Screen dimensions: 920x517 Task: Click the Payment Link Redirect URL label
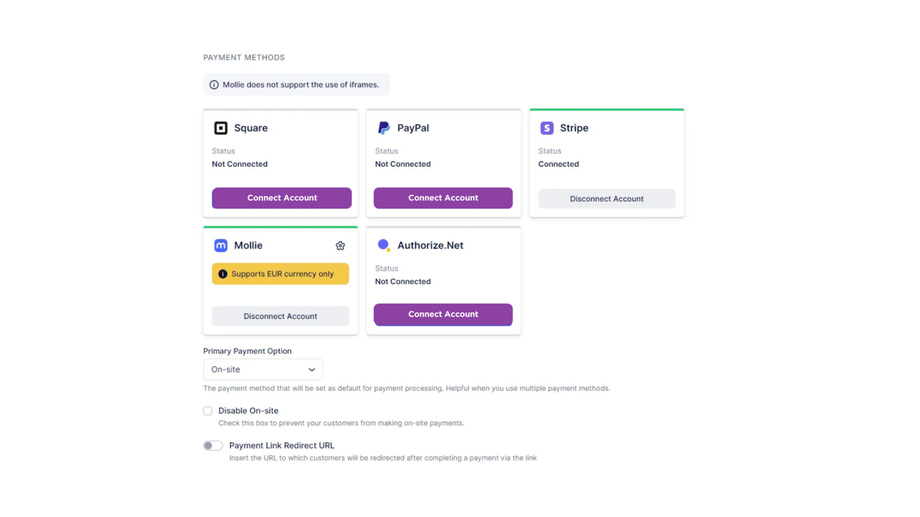click(282, 446)
